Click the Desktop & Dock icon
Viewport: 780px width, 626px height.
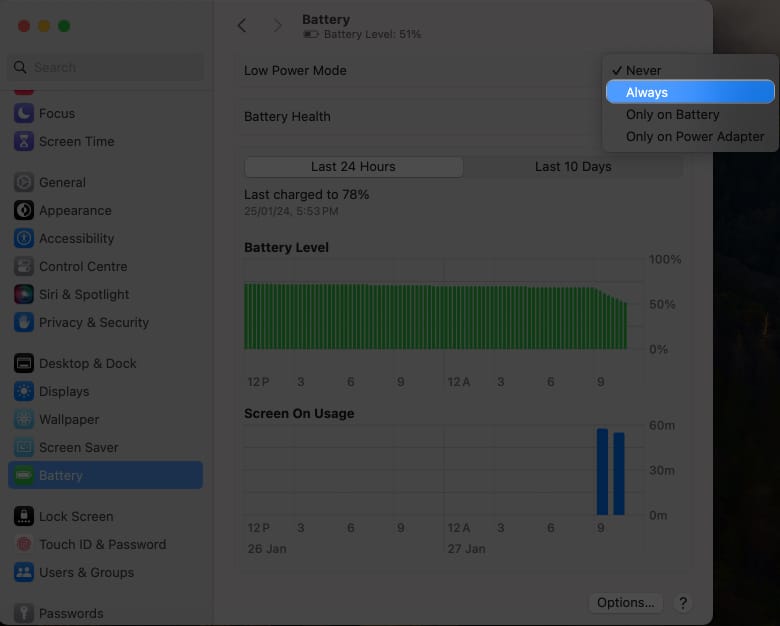pyautogui.click(x=24, y=363)
